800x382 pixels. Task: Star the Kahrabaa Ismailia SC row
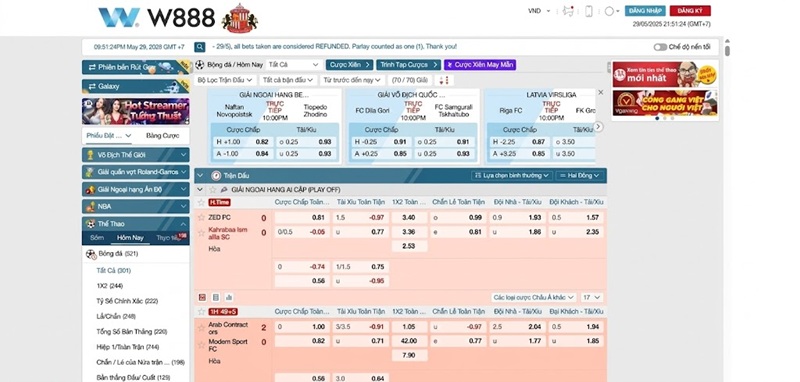click(201, 233)
